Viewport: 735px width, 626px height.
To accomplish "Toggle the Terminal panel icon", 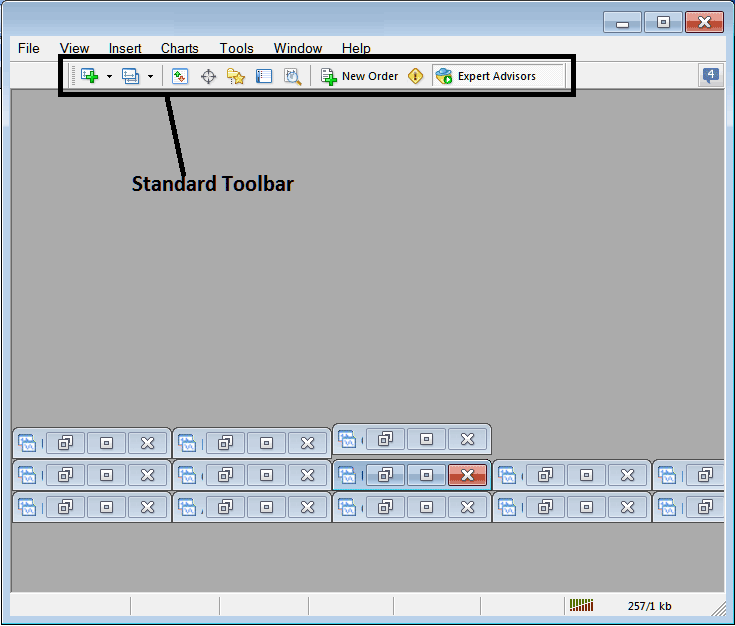I will (x=264, y=76).
